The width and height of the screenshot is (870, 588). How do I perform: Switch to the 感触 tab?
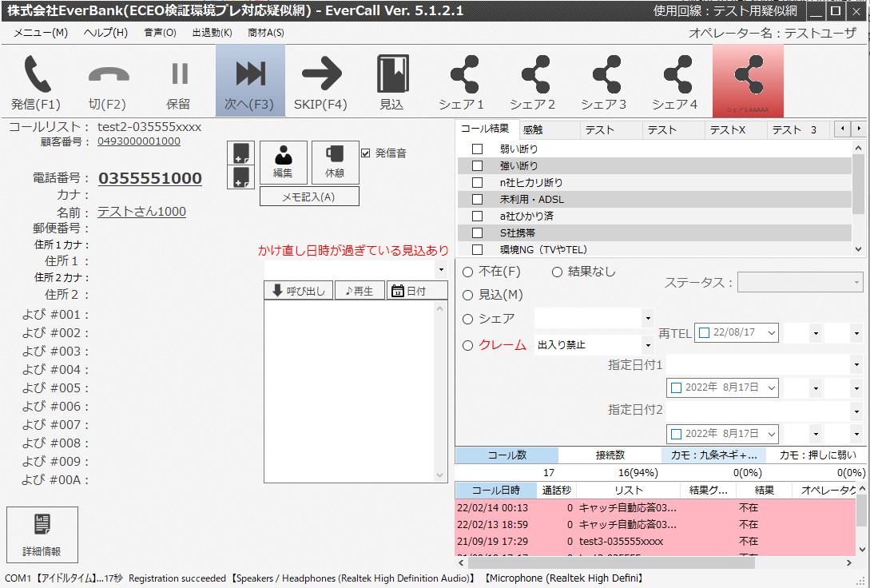[x=548, y=129]
